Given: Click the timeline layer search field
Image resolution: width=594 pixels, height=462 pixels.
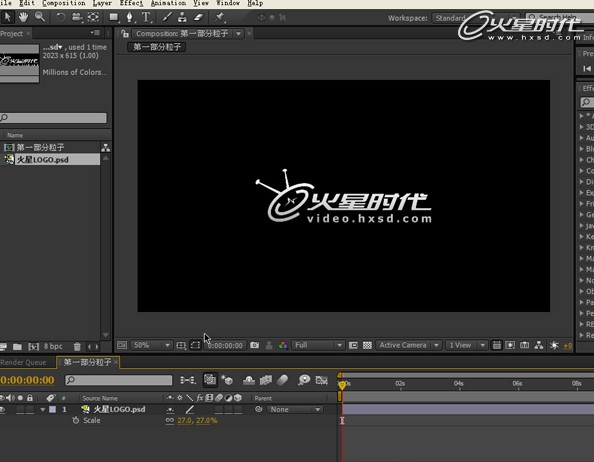Looking at the screenshot, I should (x=119, y=380).
